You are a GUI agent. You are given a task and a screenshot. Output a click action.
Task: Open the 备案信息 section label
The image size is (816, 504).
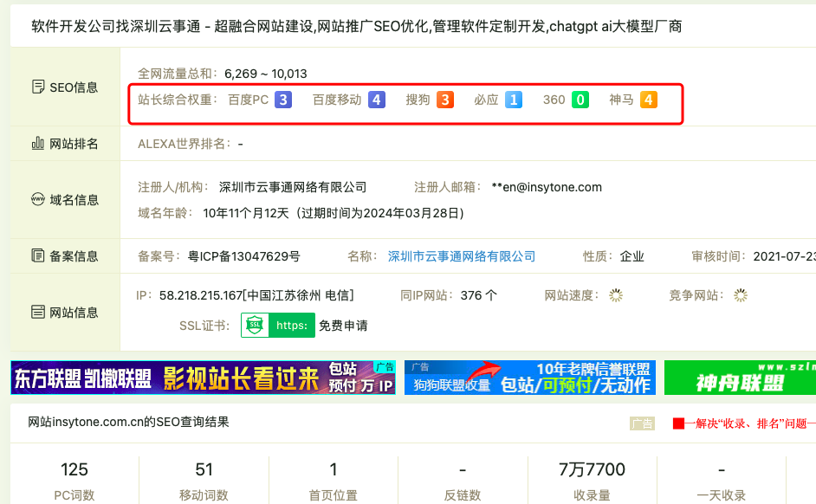pyautogui.click(x=74, y=256)
